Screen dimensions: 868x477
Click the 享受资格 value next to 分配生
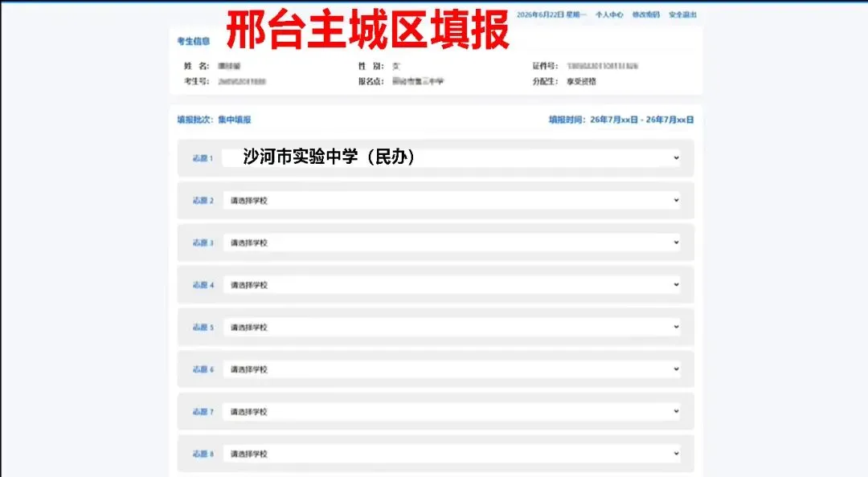(x=581, y=81)
